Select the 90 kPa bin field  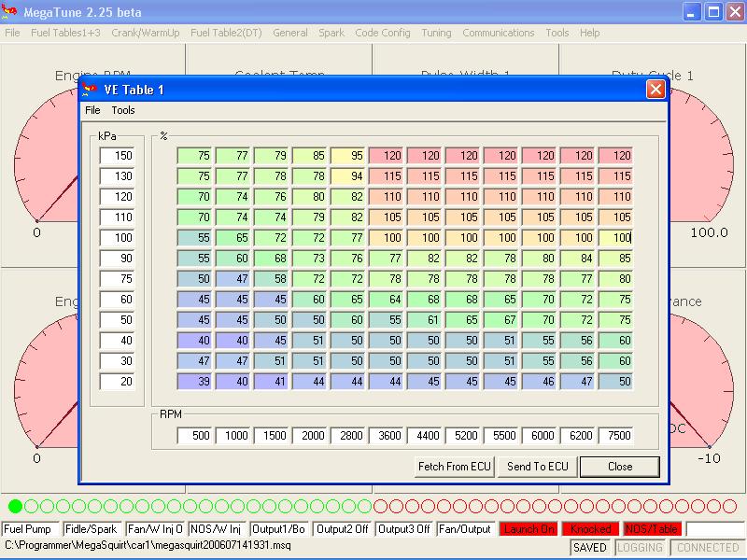point(118,259)
